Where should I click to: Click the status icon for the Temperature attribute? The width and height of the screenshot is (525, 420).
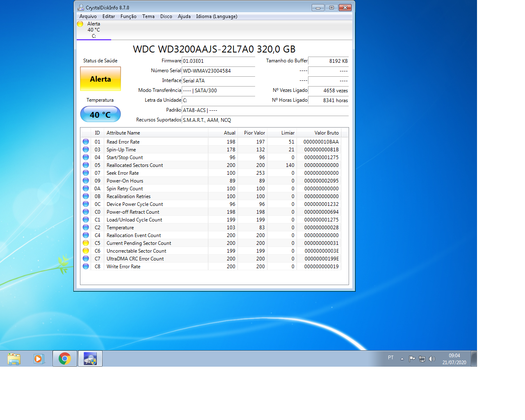click(86, 227)
